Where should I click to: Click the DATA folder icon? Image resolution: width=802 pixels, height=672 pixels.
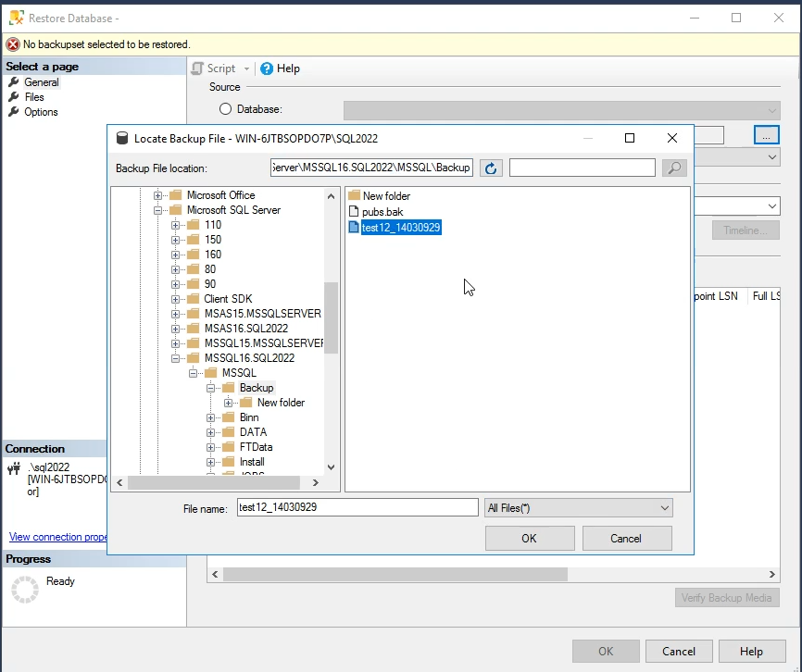(228, 432)
